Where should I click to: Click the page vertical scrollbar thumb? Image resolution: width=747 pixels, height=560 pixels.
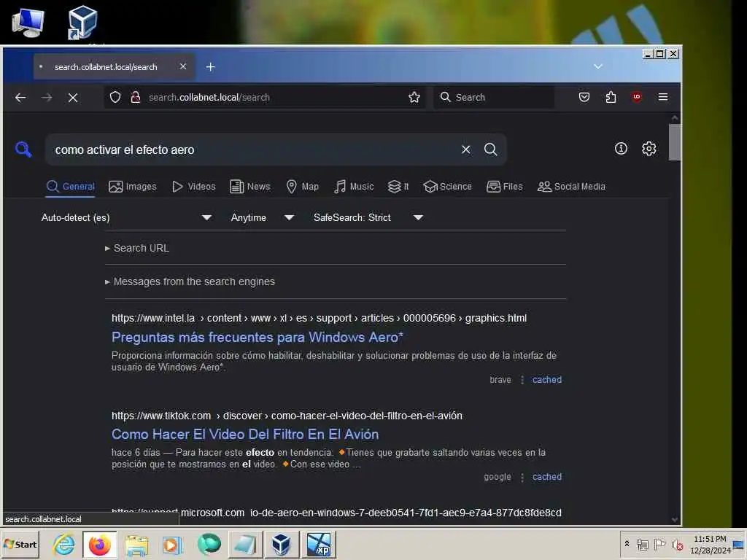point(674,142)
